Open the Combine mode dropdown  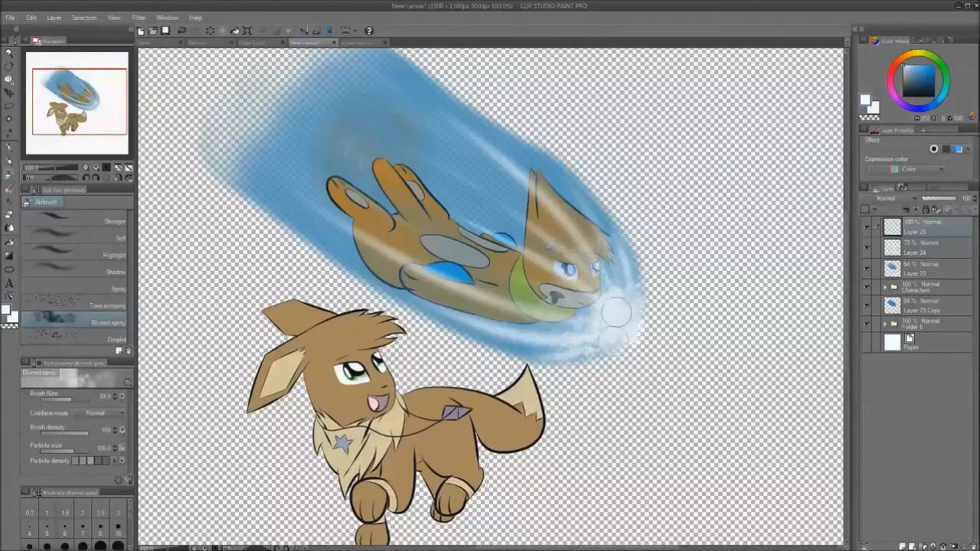point(100,413)
